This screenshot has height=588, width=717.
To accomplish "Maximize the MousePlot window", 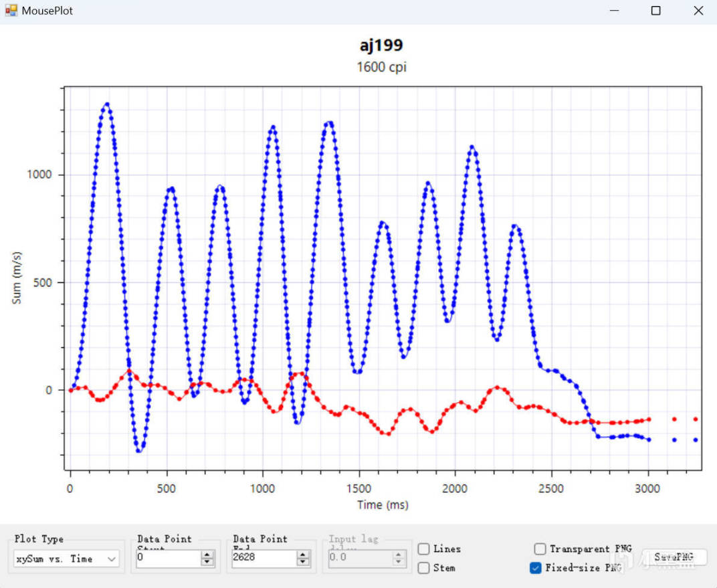I will 655,11.
